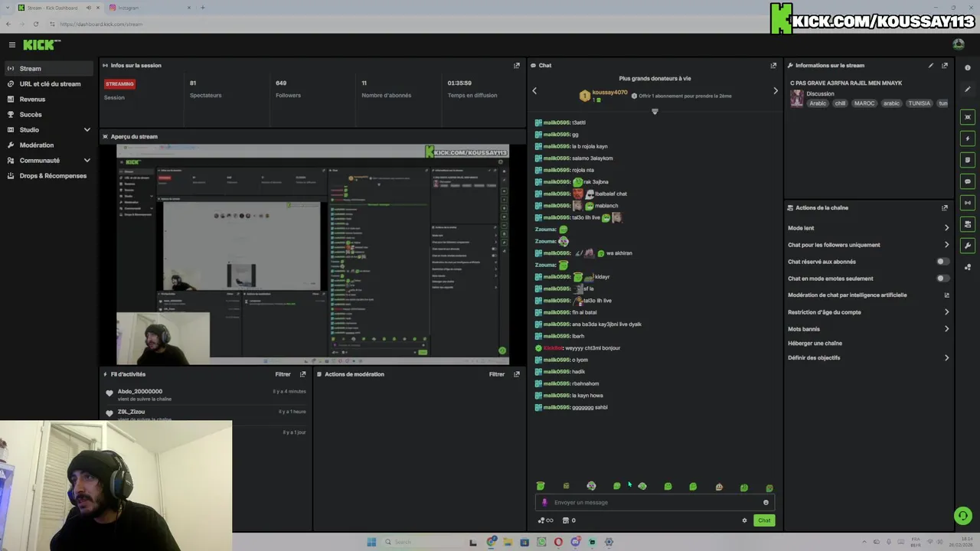
Task: Click the first quick emote above chat input
Action: 541,486
